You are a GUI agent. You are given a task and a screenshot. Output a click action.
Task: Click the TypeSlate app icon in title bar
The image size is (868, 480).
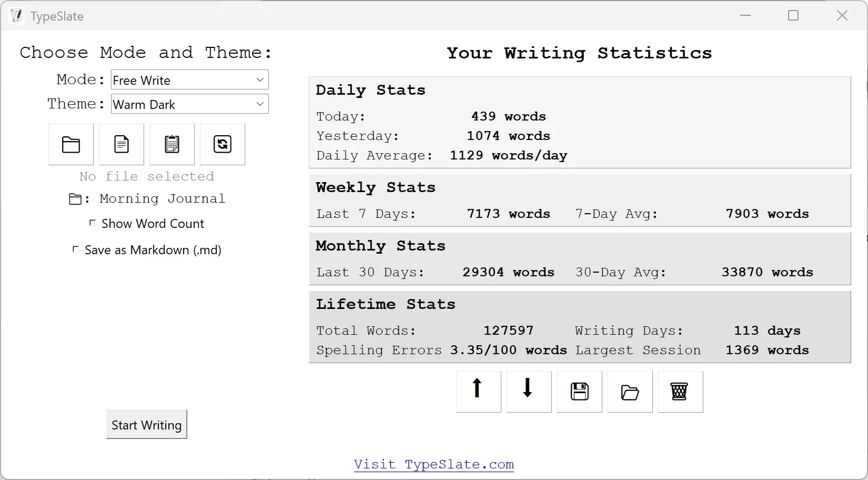pyautogui.click(x=16, y=16)
